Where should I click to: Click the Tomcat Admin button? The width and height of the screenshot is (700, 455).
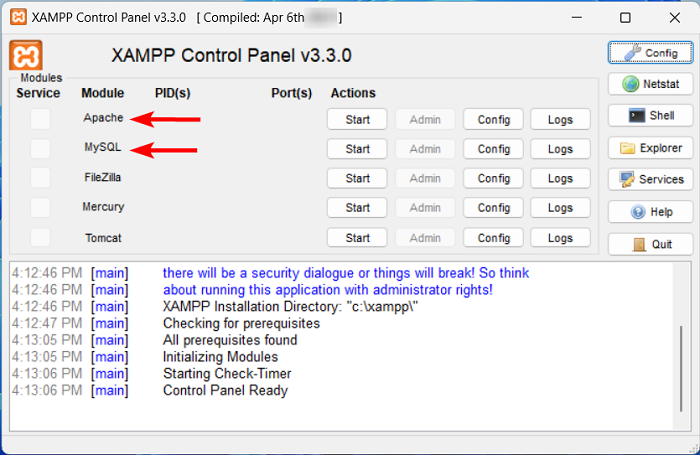[x=425, y=238]
